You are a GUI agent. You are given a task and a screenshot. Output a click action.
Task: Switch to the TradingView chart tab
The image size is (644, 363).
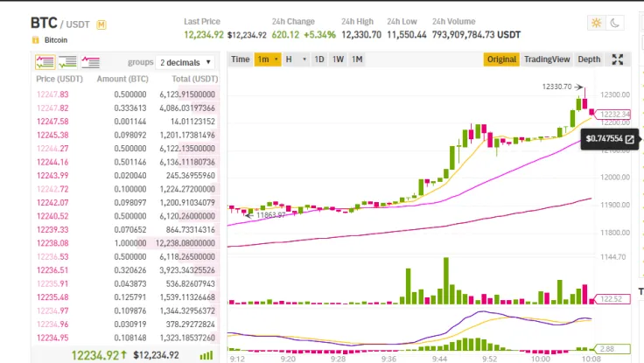pos(547,59)
